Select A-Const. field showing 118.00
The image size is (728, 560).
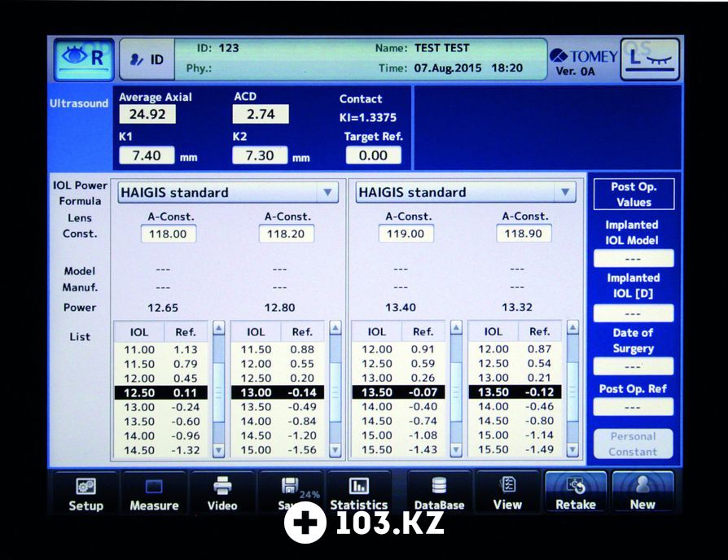[x=168, y=234]
